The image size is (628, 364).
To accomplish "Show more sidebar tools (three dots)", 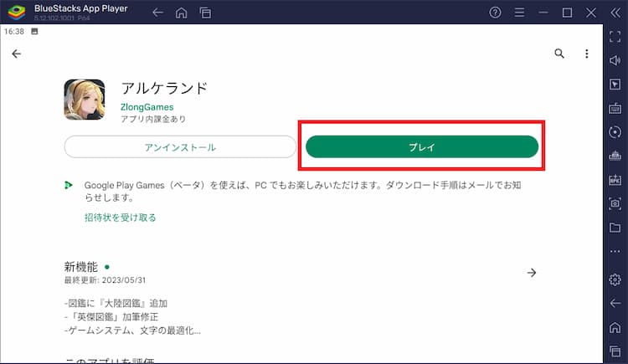I will click(x=615, y=252).
